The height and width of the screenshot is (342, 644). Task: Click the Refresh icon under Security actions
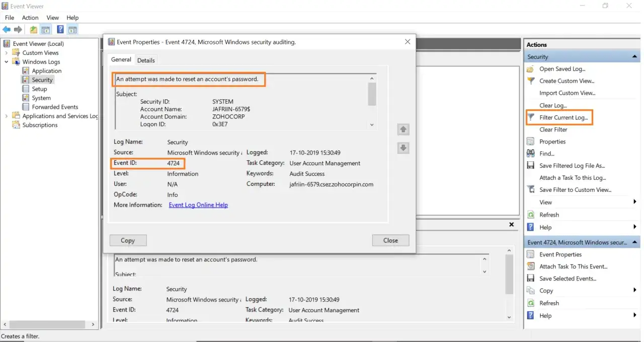click(531, 215)
